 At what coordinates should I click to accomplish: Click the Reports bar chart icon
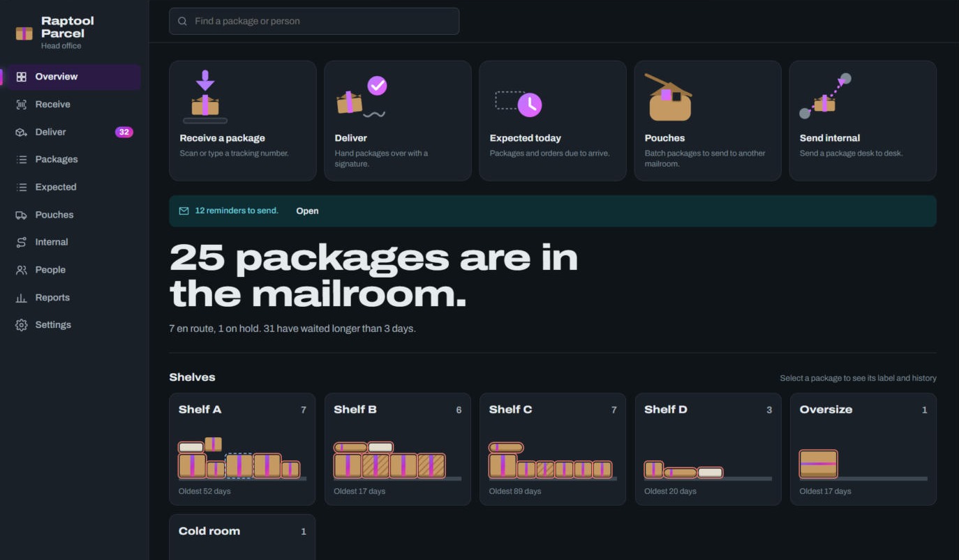22,298
